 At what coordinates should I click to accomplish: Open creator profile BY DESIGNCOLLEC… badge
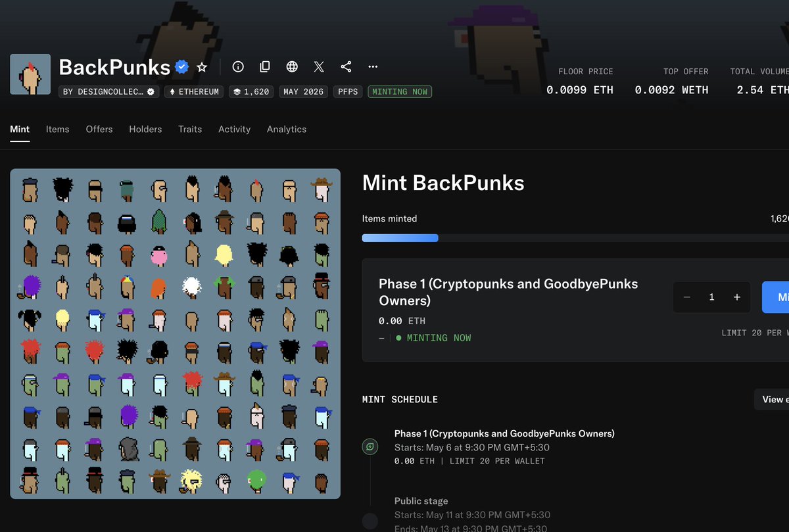(109, 91)
